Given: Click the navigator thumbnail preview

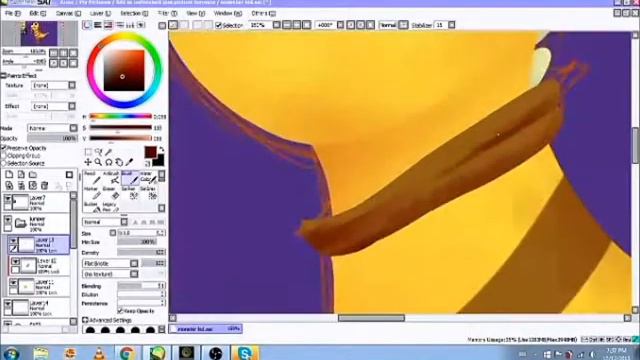Looking at the screenshot, I should [39, 33].
